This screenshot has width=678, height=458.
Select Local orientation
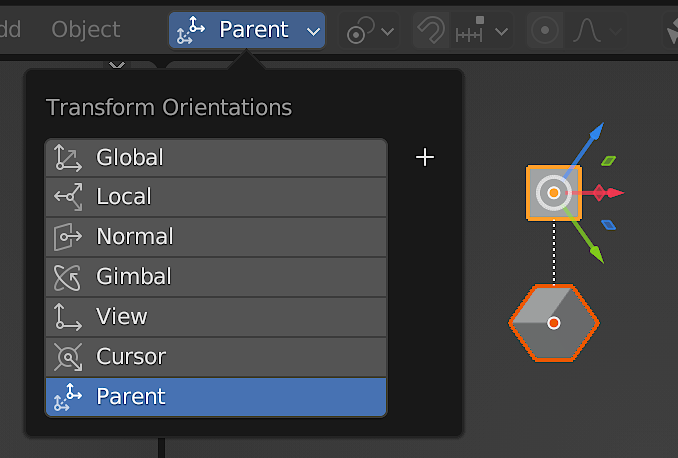[216, 197]
